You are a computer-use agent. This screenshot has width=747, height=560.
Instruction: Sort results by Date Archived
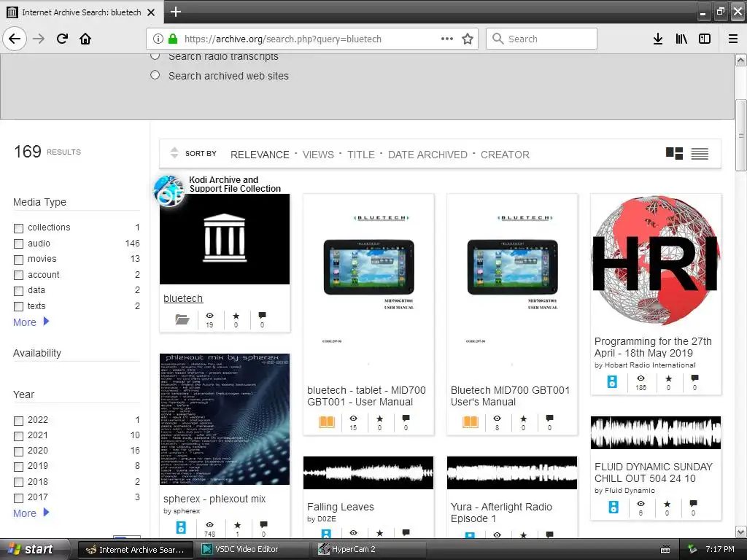click(x=427, y=155)
